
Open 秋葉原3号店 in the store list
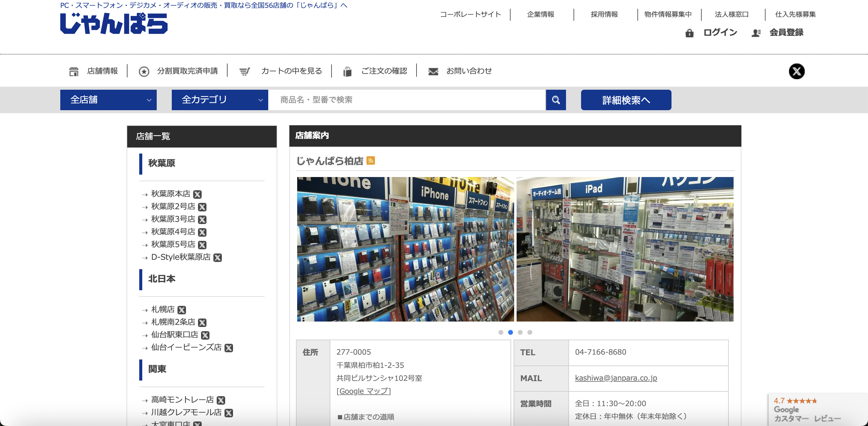pos(173,219)
